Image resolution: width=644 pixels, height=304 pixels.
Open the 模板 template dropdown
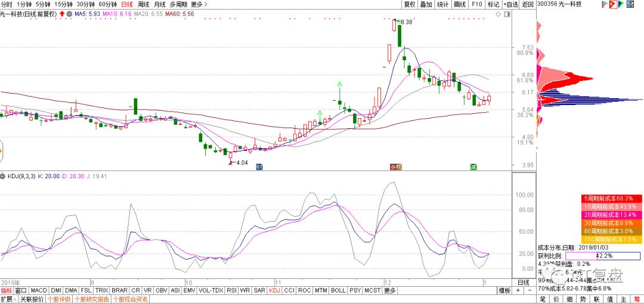coord(504,290)
